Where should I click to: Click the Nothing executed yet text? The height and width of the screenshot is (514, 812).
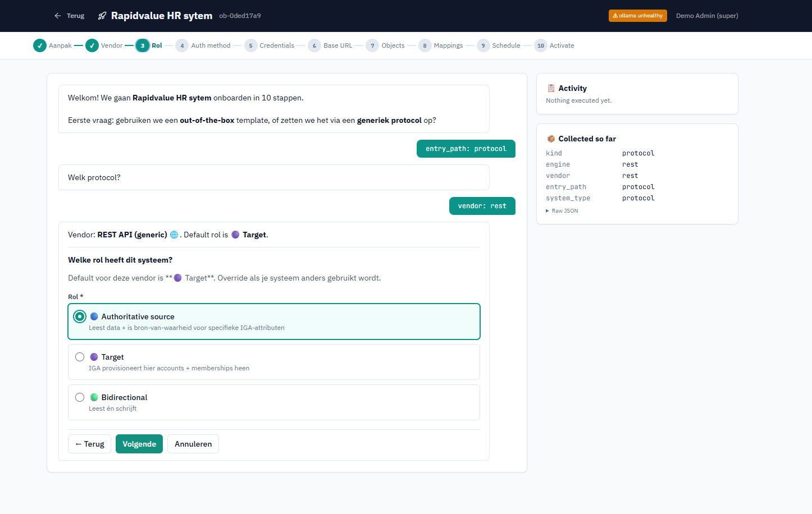tap(579, 100)
